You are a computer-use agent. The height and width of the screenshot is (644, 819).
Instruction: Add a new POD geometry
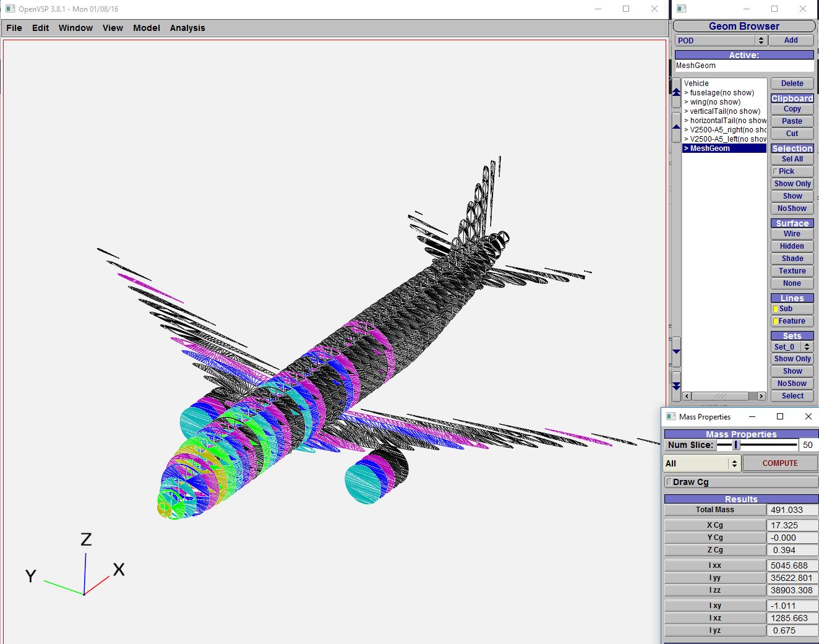click(x=791, y=40)
